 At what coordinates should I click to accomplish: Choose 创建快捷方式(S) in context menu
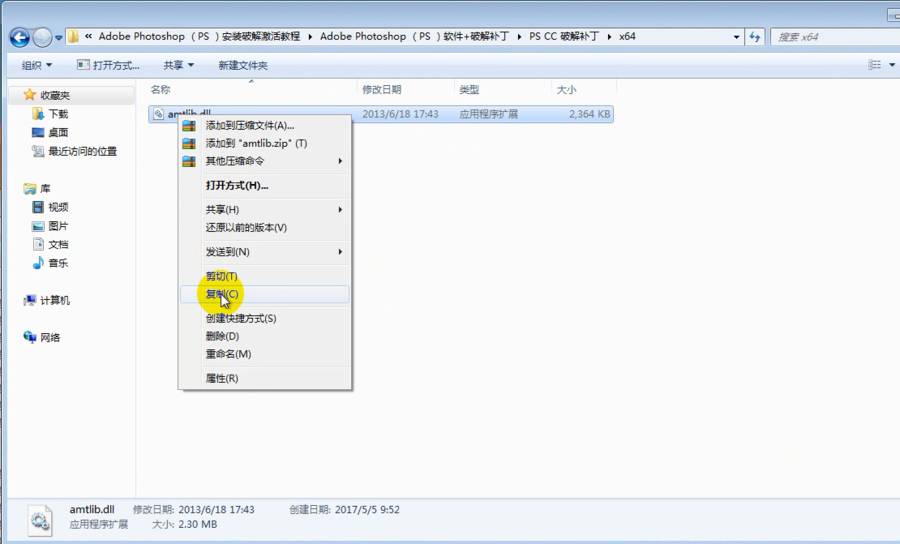[x=265, y=318]
